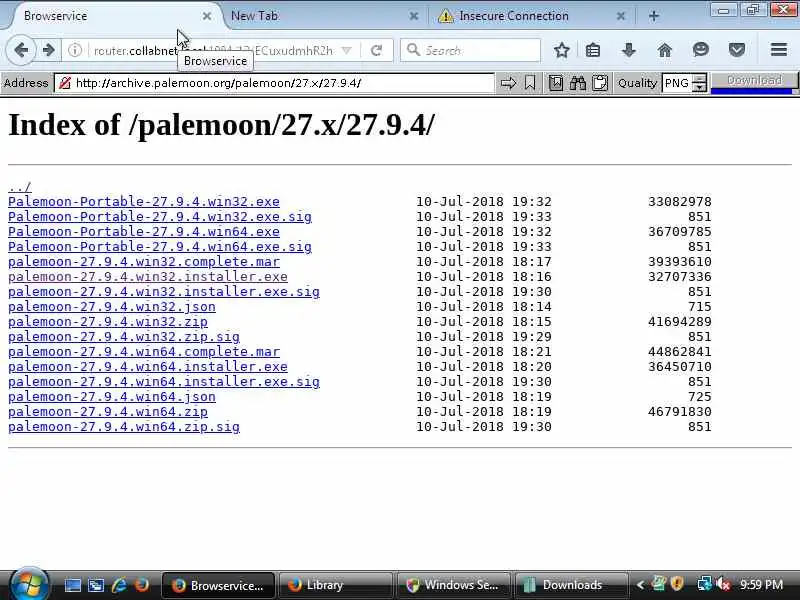Open palemoon-27.9.4.win32.zip.sig link
The width and height of the screenshot is (800, 600).
(x=124, y=337)
